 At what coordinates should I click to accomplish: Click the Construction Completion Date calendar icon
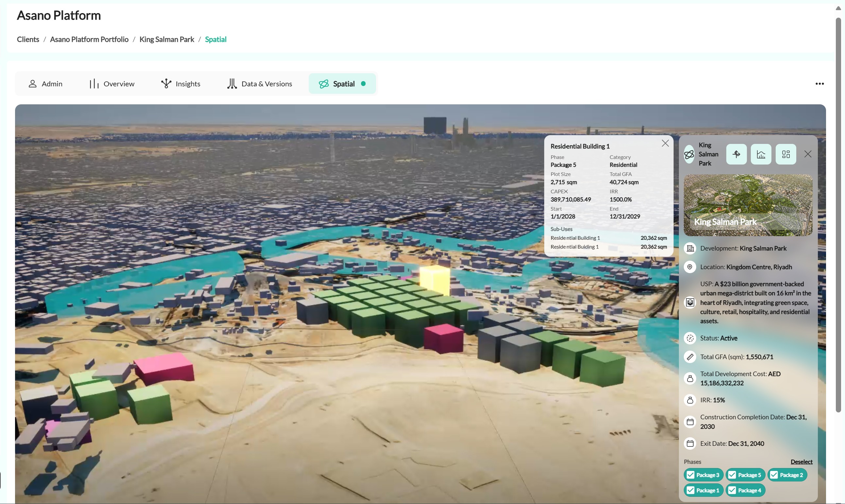[690, 422]
